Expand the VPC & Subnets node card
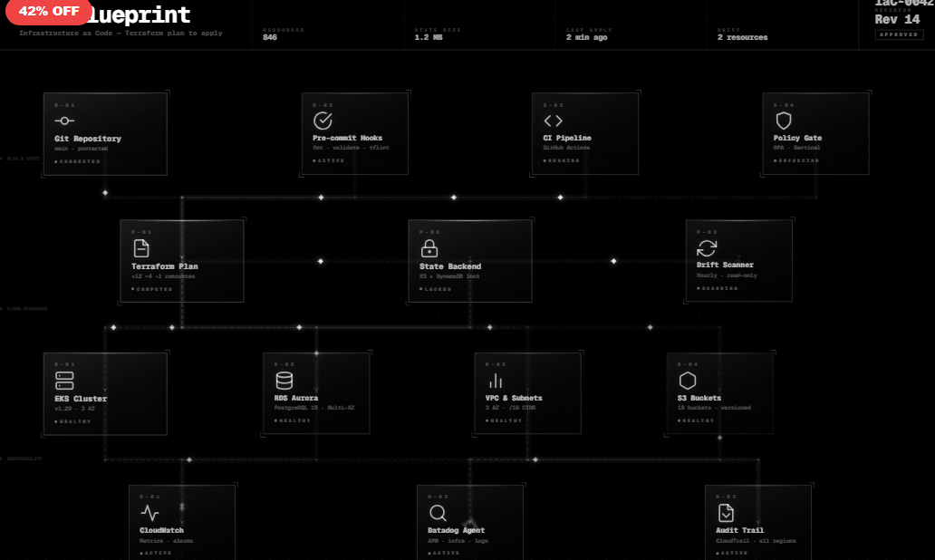935x560 pixels. coord(527,392)
